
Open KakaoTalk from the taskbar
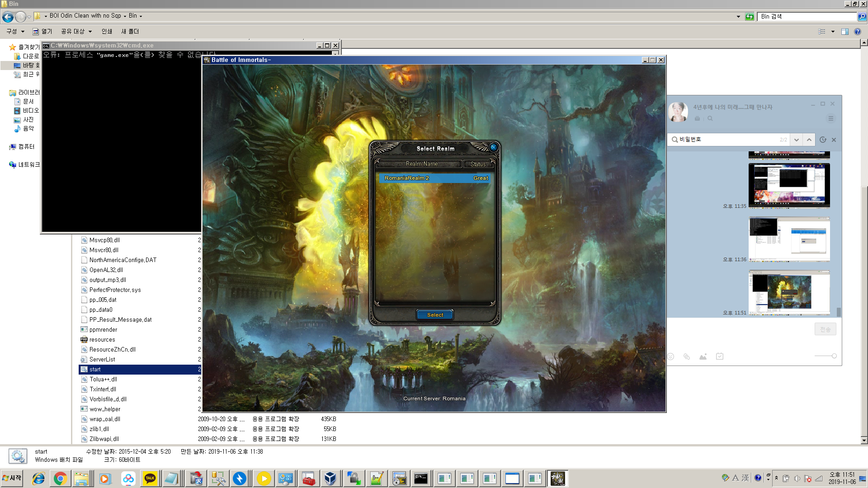(x=150, y=479)
